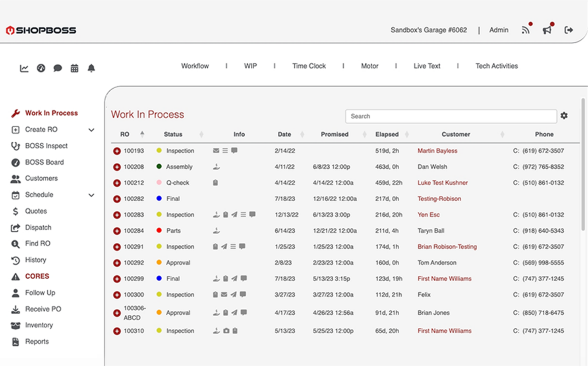Click the RSS feed icon in header
The image size is (588, 368).
pos(526,30)
